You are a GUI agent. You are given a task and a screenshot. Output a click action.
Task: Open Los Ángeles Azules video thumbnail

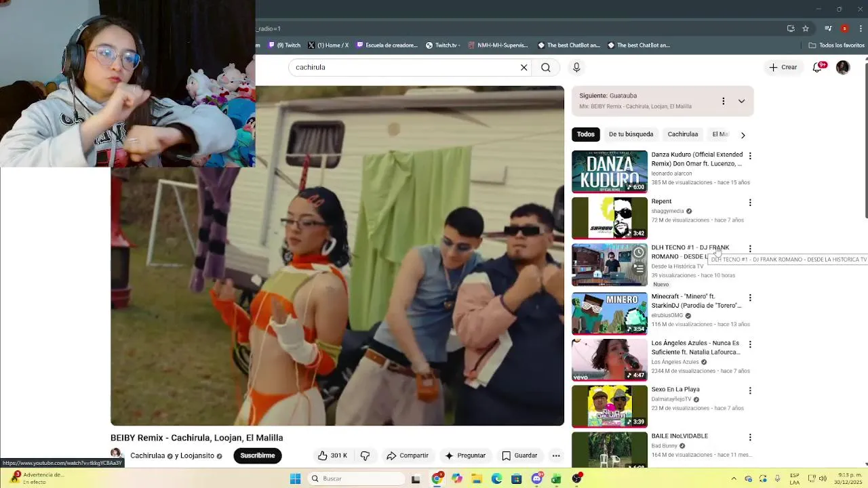[x=610, y=360]
